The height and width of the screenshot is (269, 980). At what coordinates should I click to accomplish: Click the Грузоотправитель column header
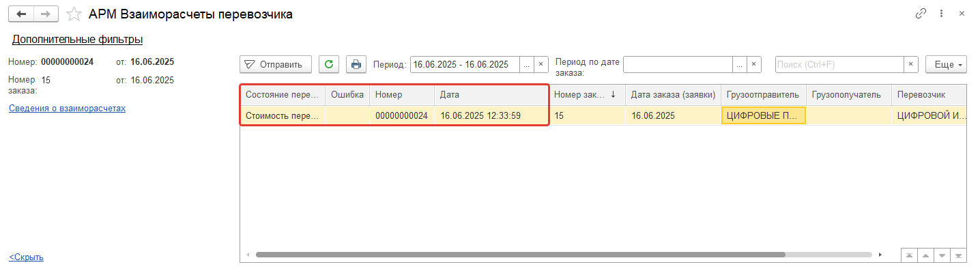(764, 95)
